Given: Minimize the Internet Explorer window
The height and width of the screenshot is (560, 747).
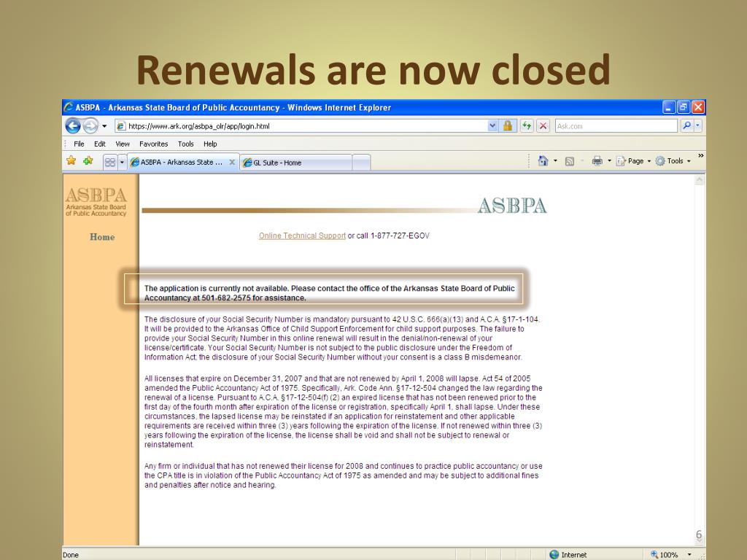Looking at the screenshot, I should pos(668,108).
